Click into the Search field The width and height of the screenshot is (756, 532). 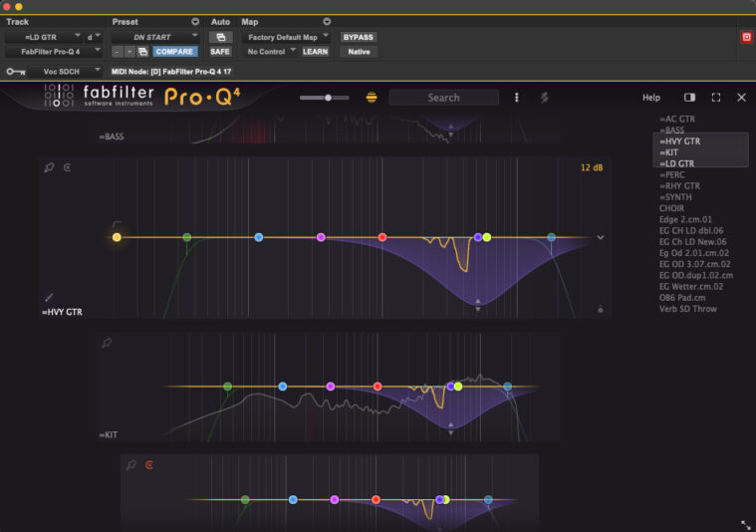tap(443, 98)
